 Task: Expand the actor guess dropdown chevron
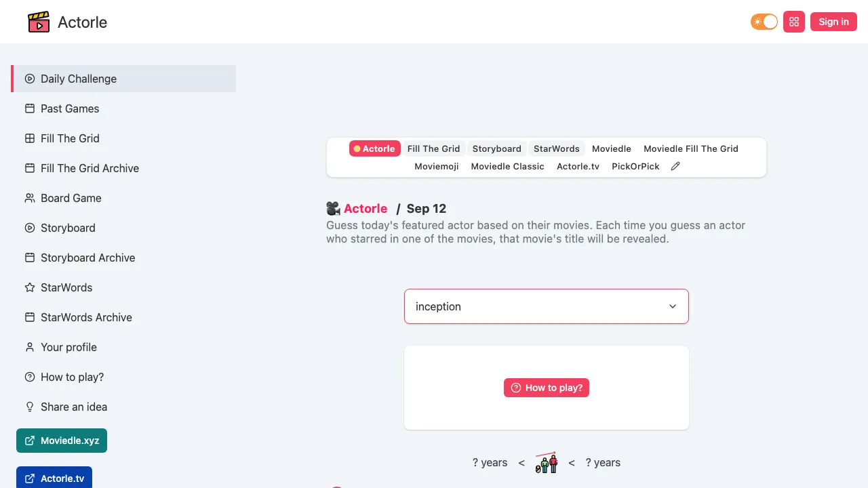pos(673,306)
